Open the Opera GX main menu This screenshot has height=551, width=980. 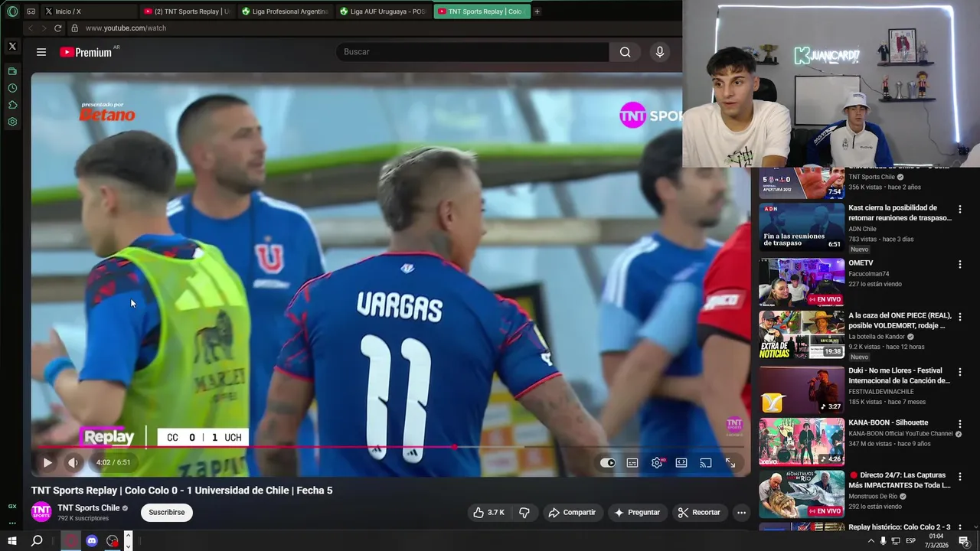point(12,11)
